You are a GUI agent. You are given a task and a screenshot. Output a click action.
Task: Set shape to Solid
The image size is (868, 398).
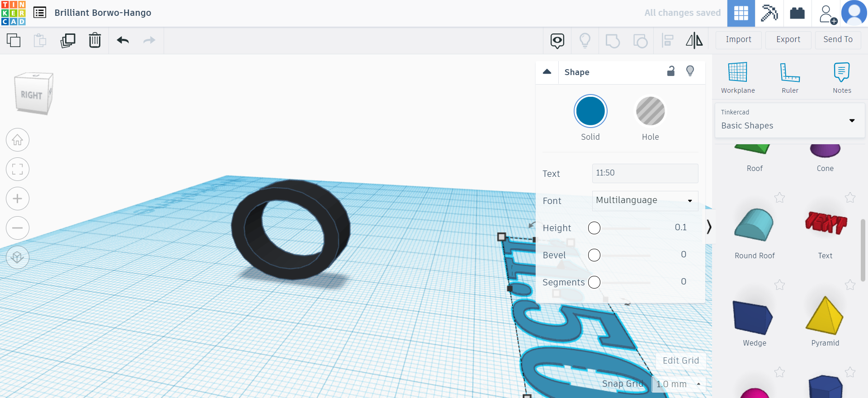pos(590,111)
